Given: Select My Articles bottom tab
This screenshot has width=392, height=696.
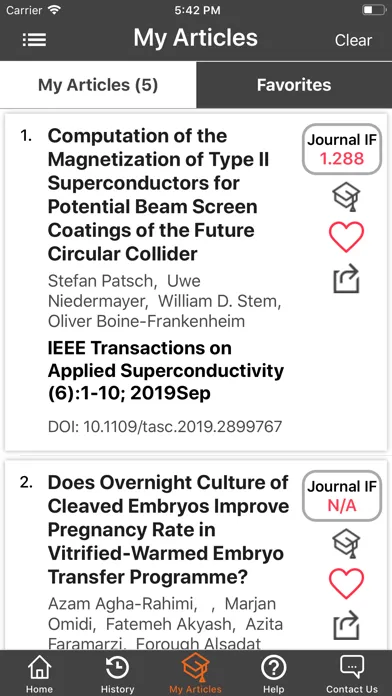Looking at the screenshot, I should (195, 675).
